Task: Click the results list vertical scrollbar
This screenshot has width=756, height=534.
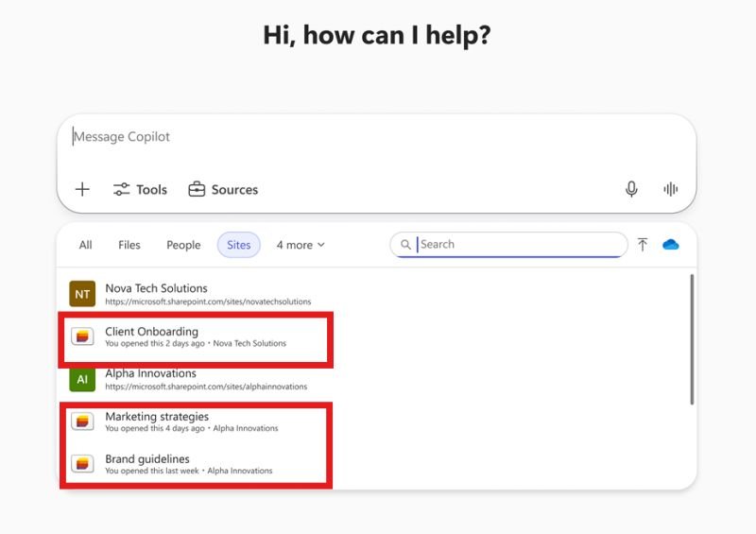Action: pos(692,339)
